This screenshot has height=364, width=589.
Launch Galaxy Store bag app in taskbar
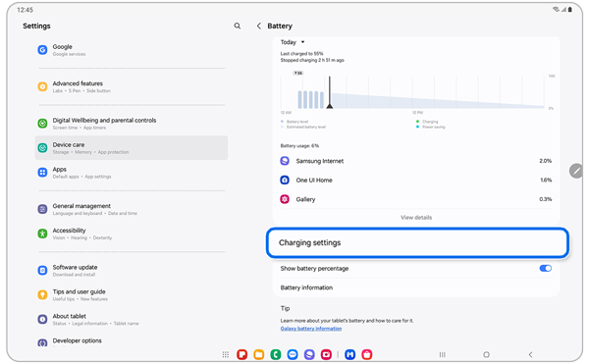(367, 354)
